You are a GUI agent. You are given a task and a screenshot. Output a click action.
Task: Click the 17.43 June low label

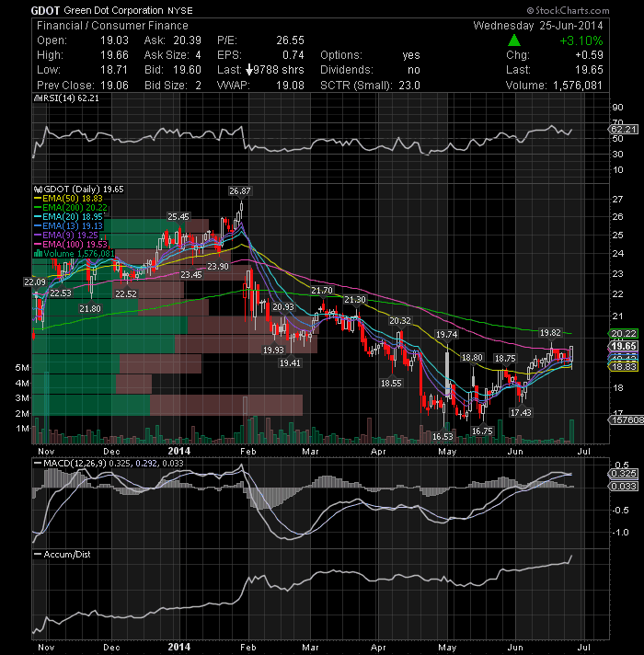tap(521, 413)
